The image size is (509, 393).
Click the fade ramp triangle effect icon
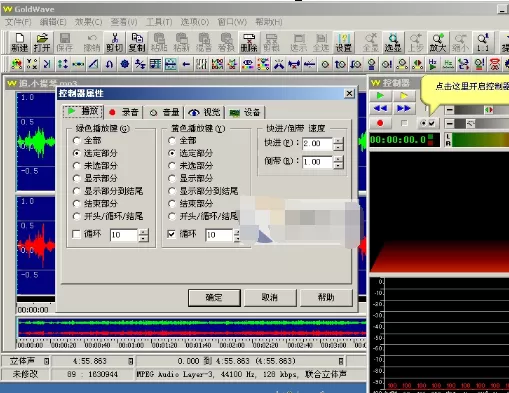pos(94,64)
